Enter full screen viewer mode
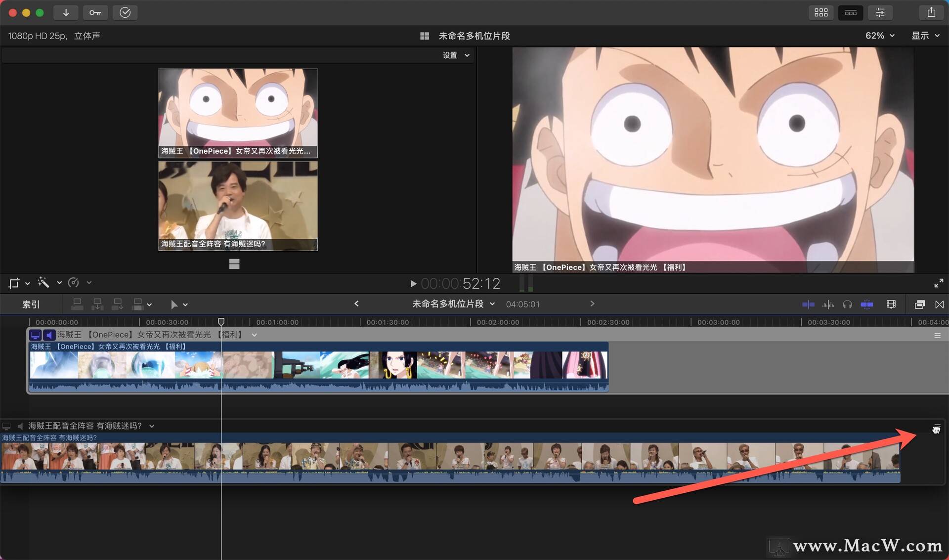The image size is (949, 560). coord(939,283)
